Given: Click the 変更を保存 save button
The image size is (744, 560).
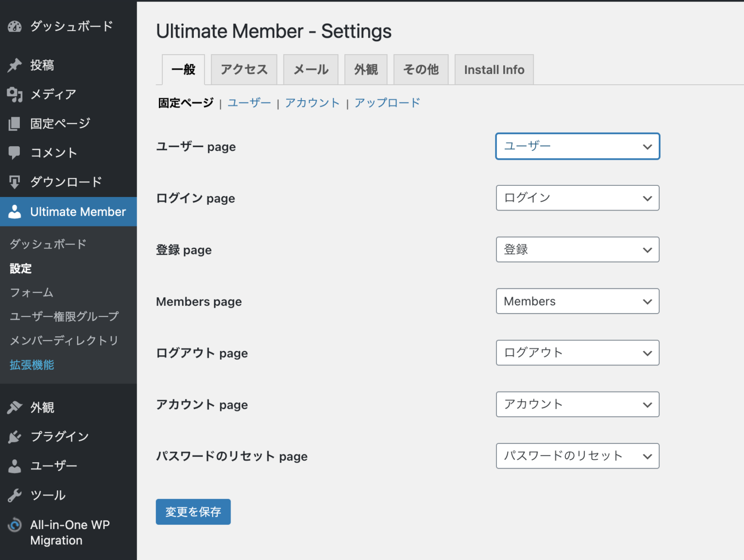Looking at the screenshot, I should pos(193,512).
